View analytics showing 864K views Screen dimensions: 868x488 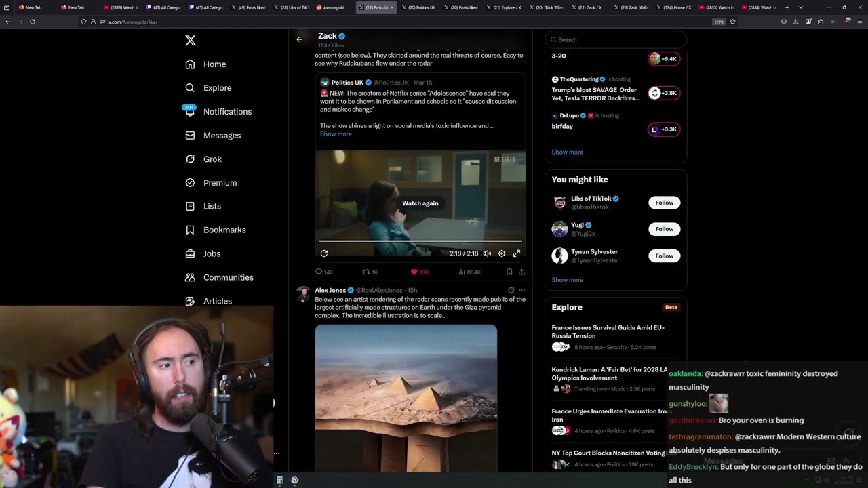pyautogui.click(x=469, y=272)
